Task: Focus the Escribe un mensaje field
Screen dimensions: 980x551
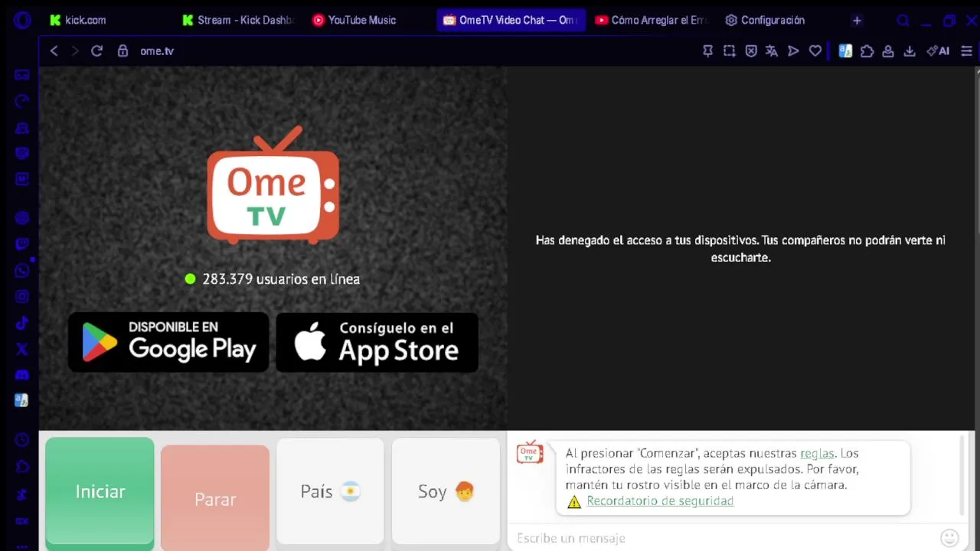Action: pyautogui.click(x=724, y=538)
